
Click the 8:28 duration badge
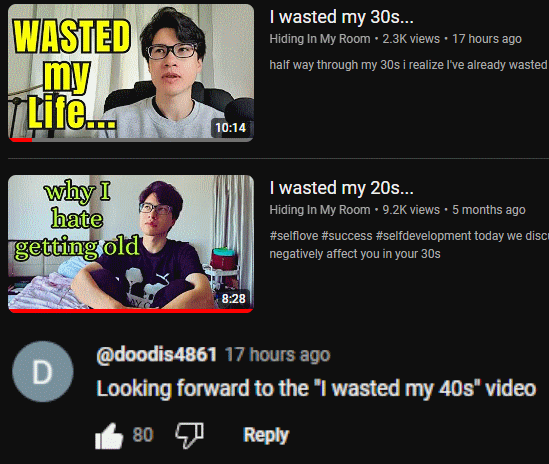234,298
